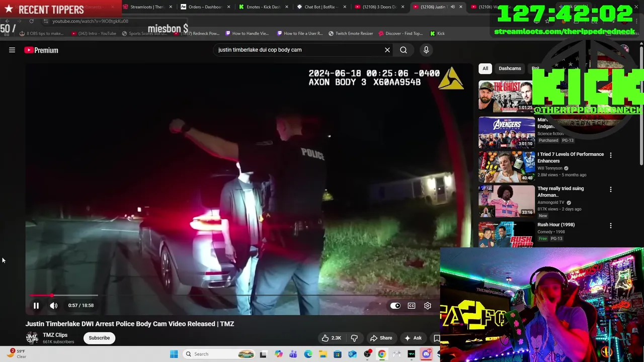644x362 pixels.
Task: Launch Copilot from the taskbar
Action: 278,354
